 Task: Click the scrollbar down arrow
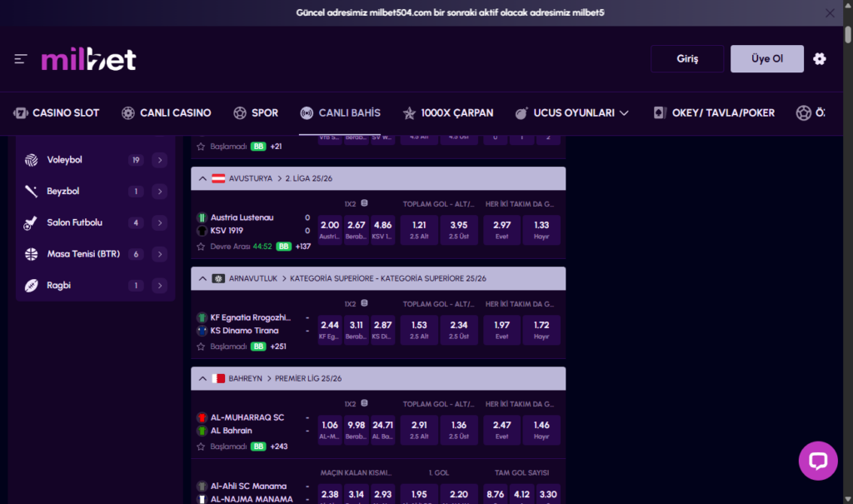(x=847, y=499)
